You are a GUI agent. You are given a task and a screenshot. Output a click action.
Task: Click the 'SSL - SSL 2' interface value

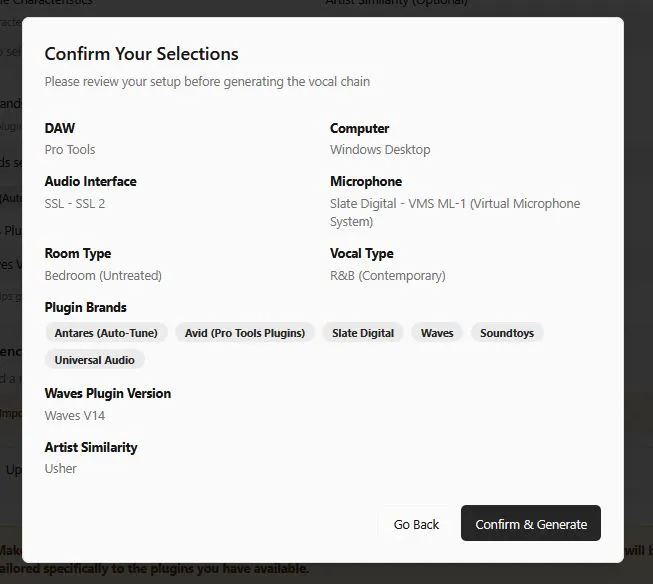(x=75, y=204)
